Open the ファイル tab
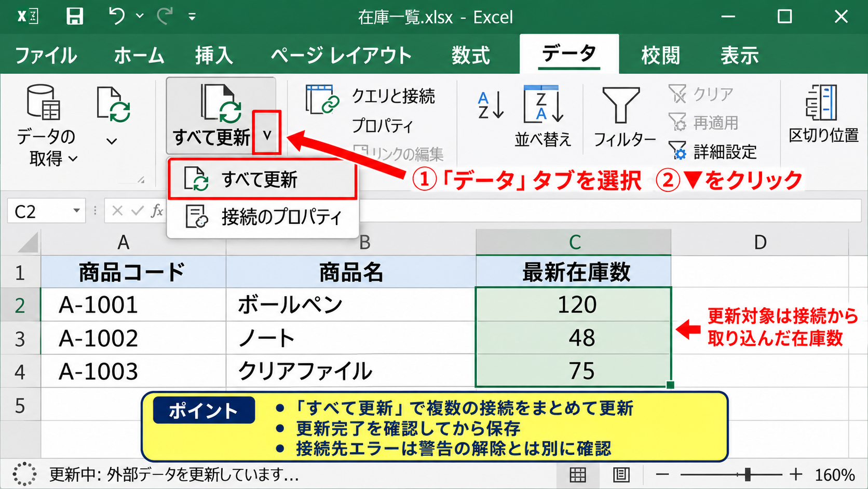The width and height of the screenshot is (868, 489). pyautogui.click(x=46, y=55)
